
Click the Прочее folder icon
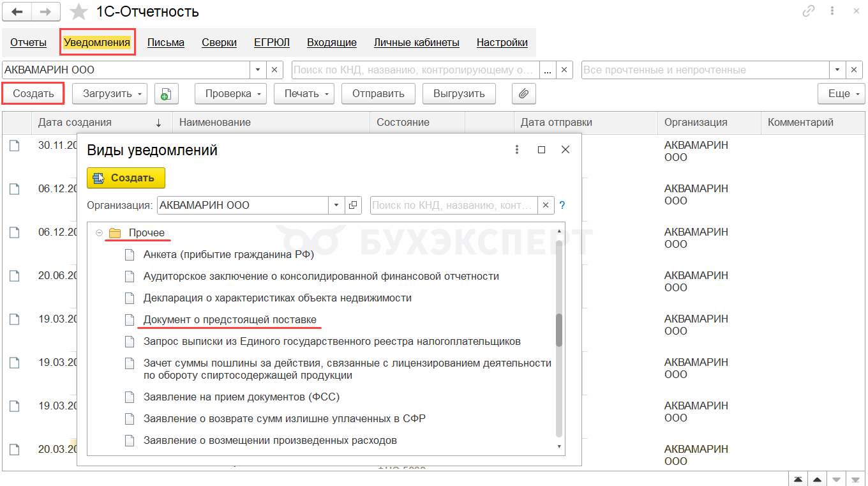[115, 233]
